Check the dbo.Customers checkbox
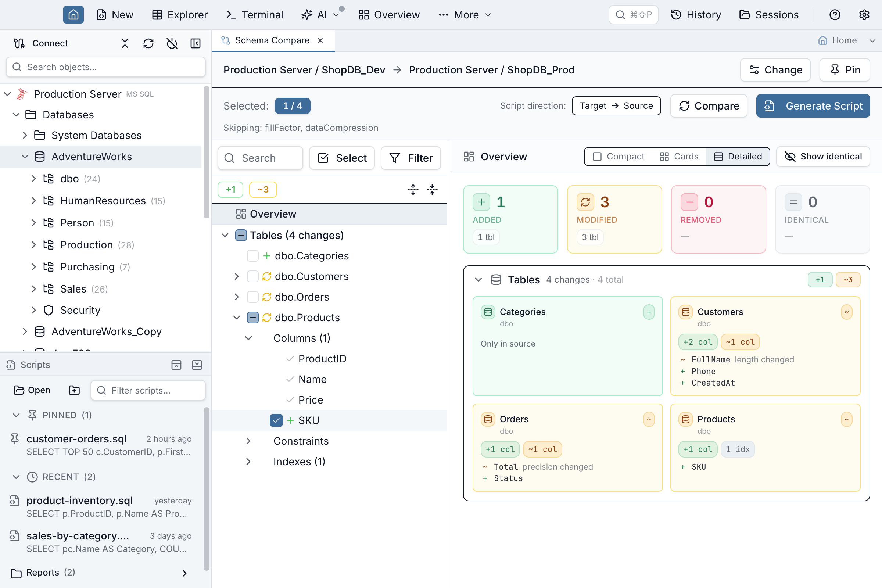 tap(253, 276)
